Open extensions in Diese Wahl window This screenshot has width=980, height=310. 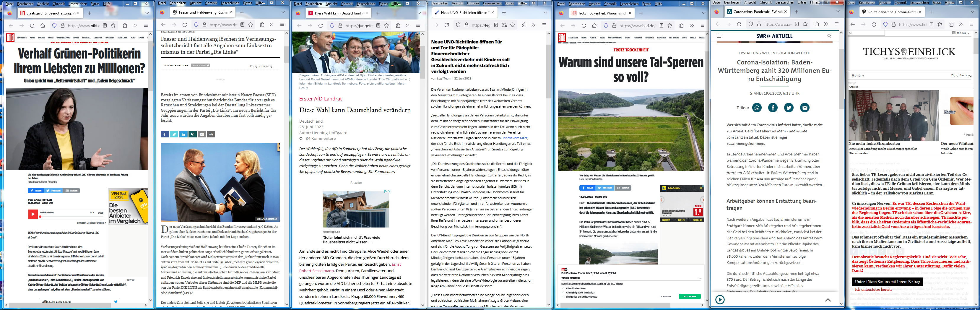click(x=398, y=25)
